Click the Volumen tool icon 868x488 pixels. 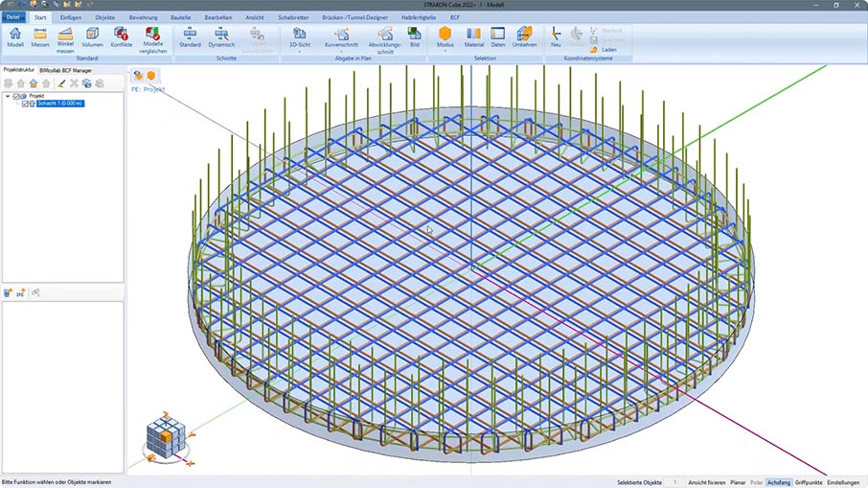pyautogui.click(x=92, y=37)
